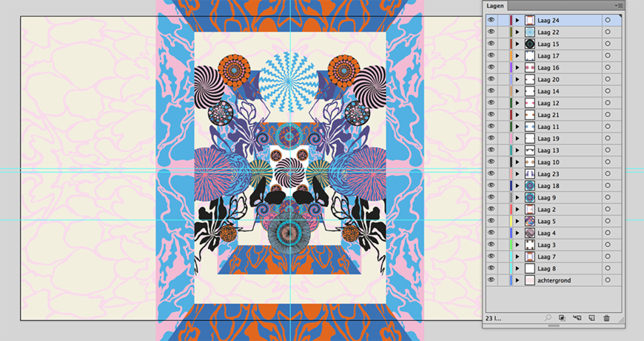The width and height of the screenshot is (644, 341).
Task: Expand the Laag 5 layer
Action: (517, 222)
